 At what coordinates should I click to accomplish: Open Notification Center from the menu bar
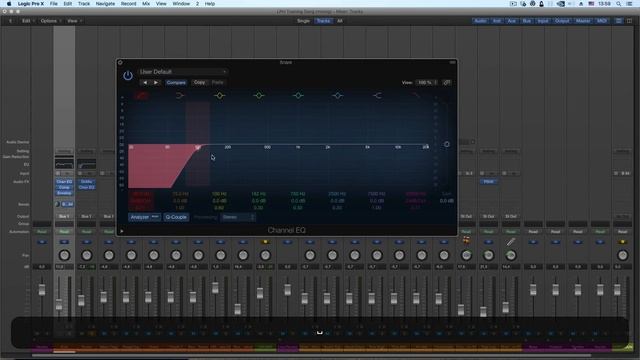coord(630,4)
